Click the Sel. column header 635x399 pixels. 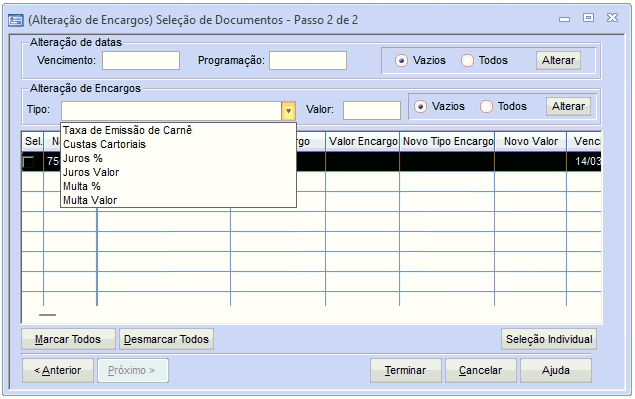pyautogui.click(x=33, y=141)
